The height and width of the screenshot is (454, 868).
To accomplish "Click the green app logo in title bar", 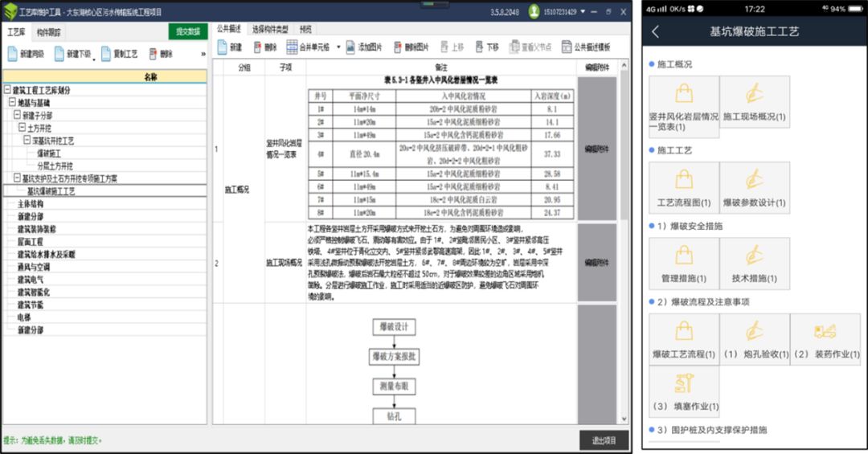I will pyautogui.click(x=10, y=11).
